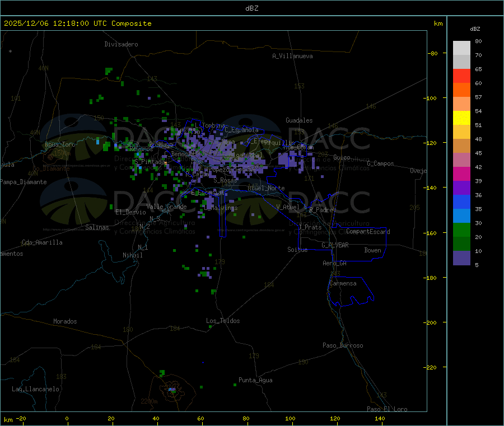The image size is (504, 426).
Task: Pick the magenta band in the dBZ legend
Action: [461, 174]
